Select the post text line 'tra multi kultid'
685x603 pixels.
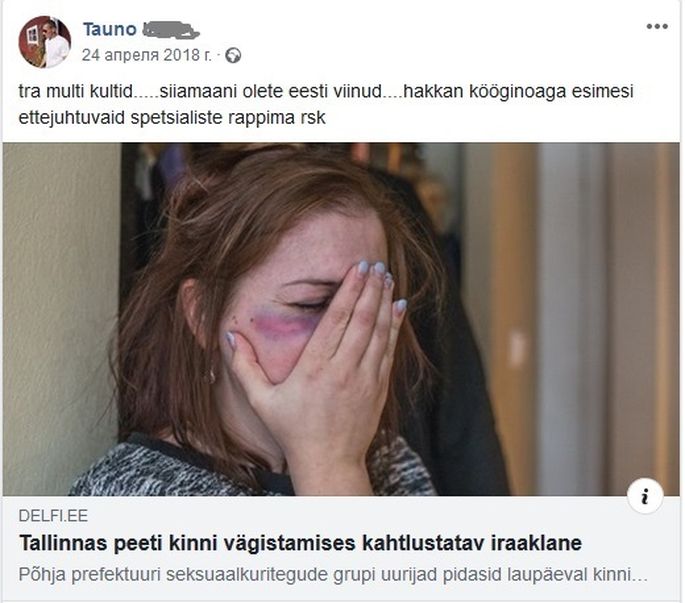pyautogui.click(x=75, y=91)
